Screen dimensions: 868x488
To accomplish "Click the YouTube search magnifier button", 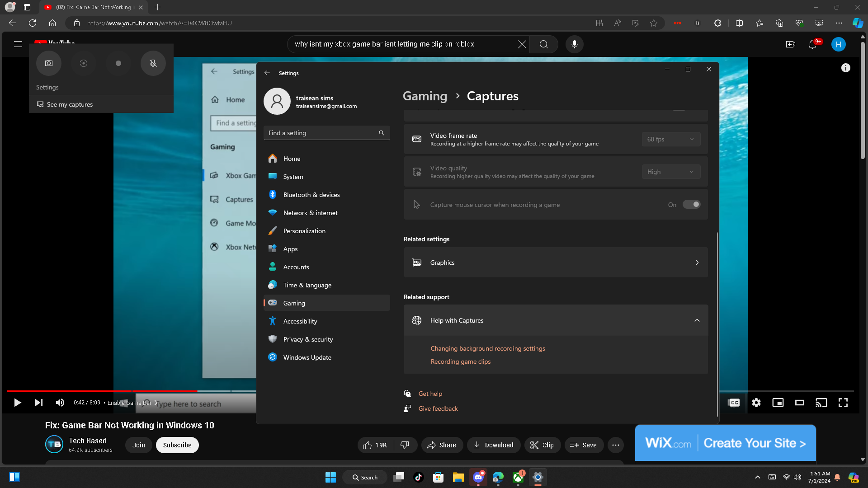I will pos(544,44).
